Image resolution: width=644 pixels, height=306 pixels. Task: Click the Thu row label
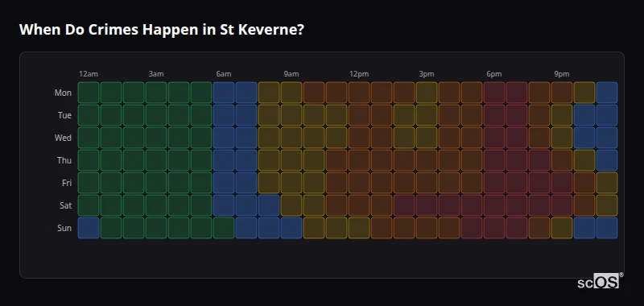click(x=64, y=160)
